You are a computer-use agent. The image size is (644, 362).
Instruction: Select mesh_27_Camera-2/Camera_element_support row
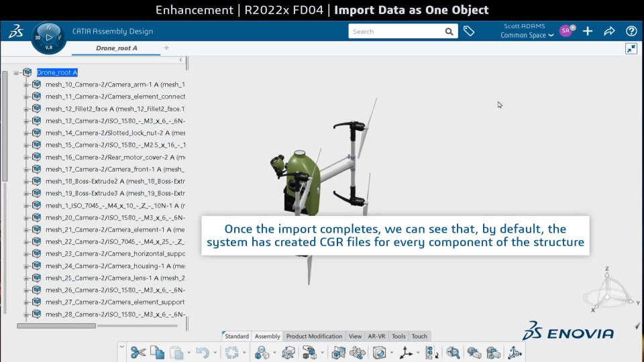115,302
